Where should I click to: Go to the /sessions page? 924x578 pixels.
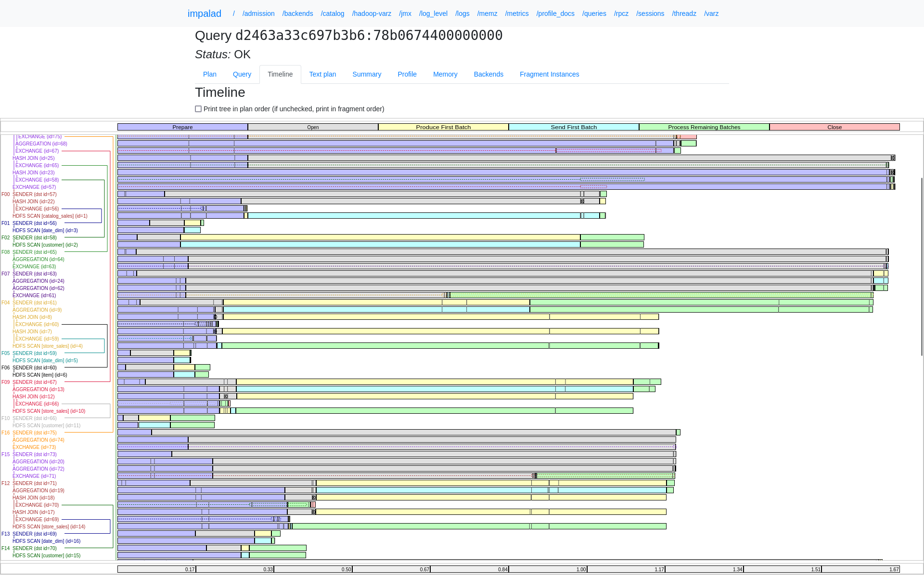650,13
